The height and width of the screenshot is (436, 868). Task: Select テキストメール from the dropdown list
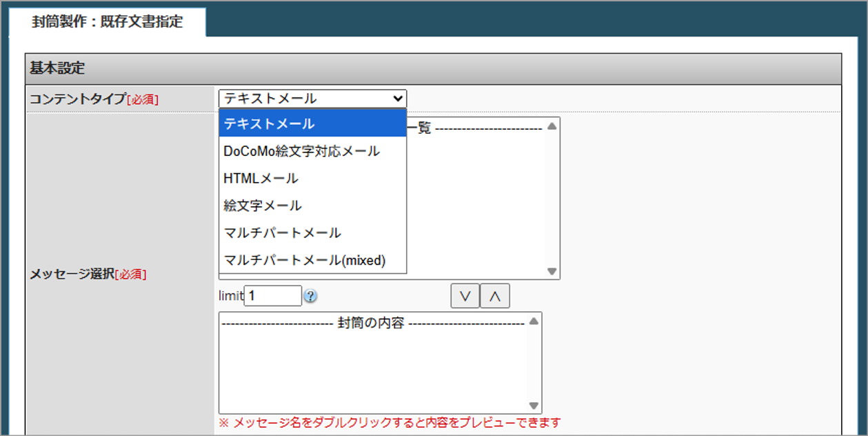312,124
